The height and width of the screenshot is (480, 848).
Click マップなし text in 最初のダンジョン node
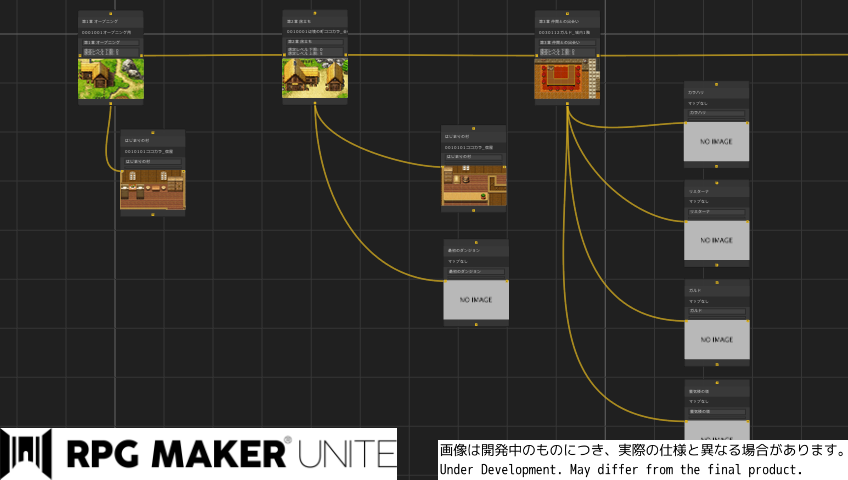(458, 261)
